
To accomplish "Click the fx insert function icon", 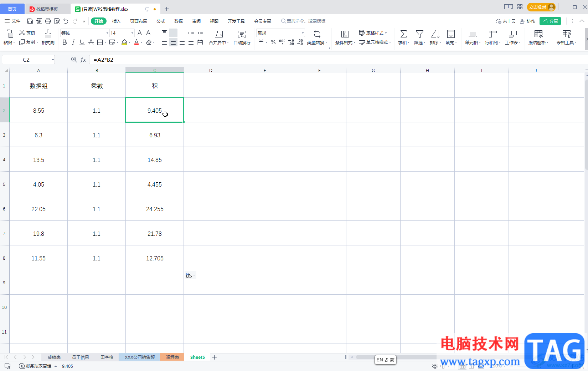I will [83, 60].
